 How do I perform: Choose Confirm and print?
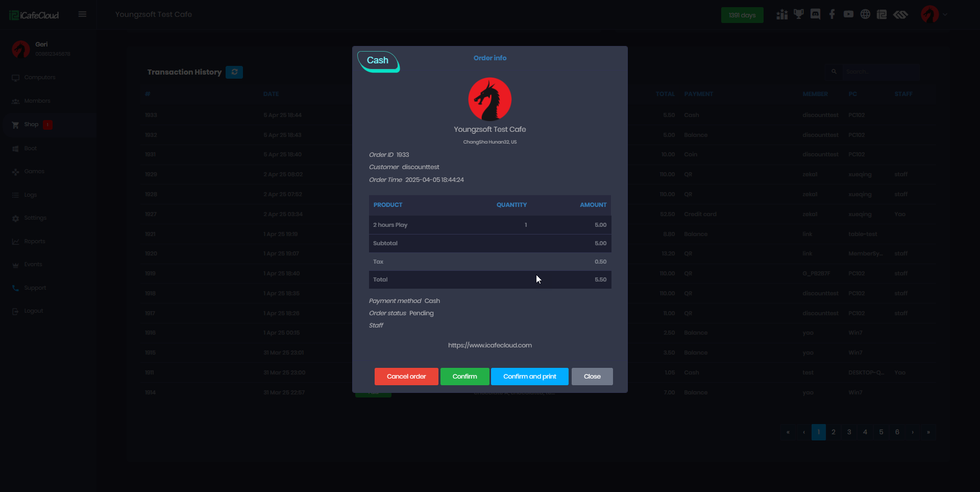click(x=529, y=377)
